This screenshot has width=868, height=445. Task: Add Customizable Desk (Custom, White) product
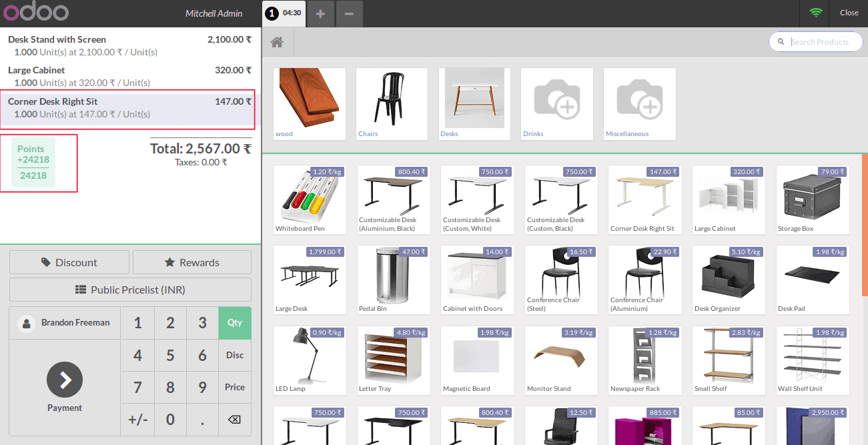477,199
